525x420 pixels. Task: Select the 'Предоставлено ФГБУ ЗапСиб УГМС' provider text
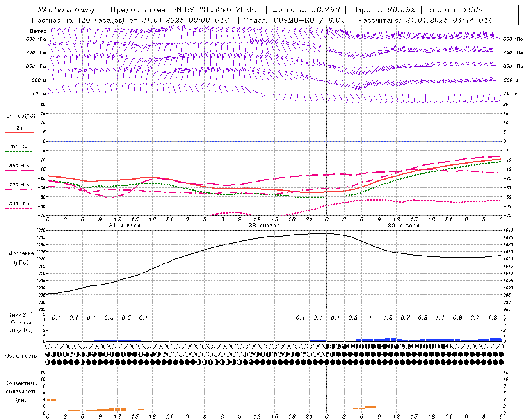[186, 10]
